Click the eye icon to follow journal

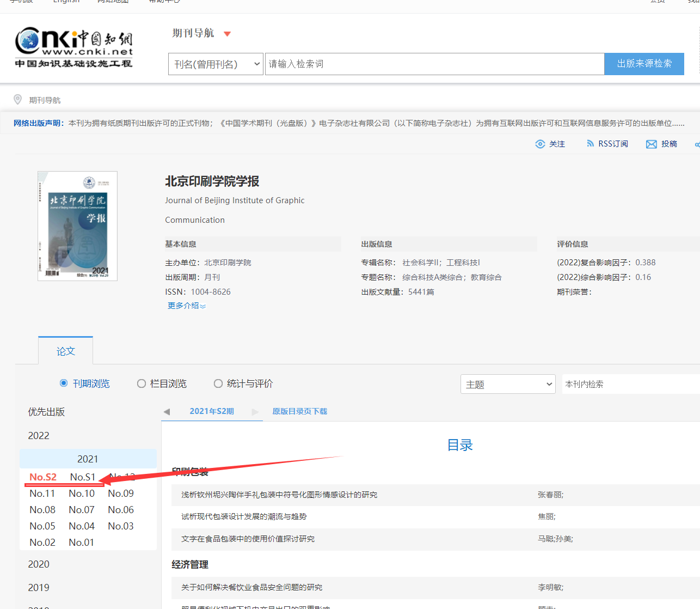tap(540, 144)
